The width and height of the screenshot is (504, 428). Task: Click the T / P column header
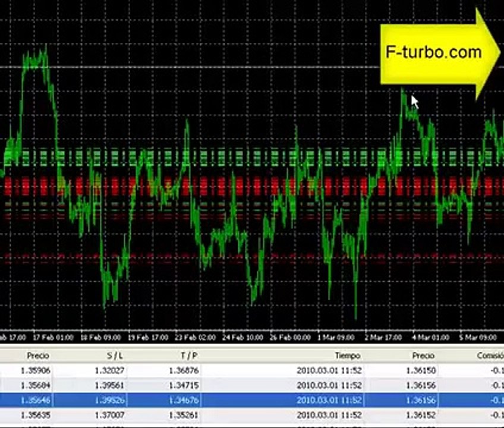(189, 355)
